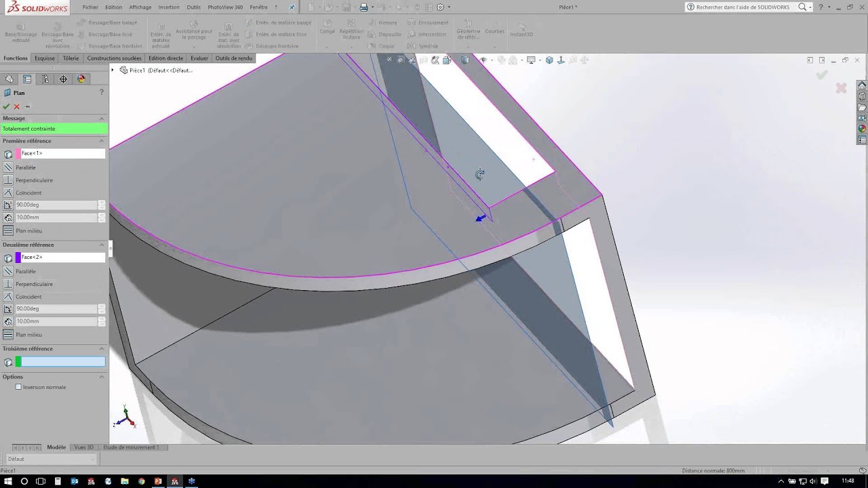Screen dimensions: 868x488
Task: Open the ConfigurationManager tab icon
Action: click(45, 79)
